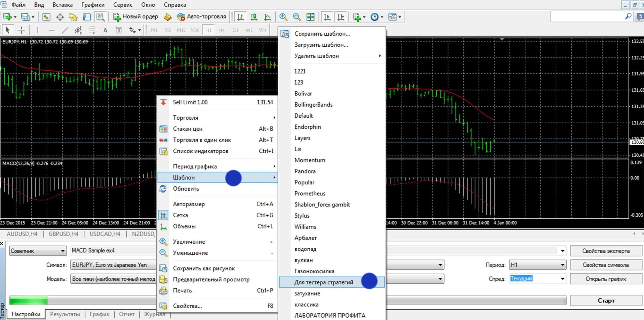Screen dimensions: 644x320
Task: Select the Crosshair tool
Action: coord(21,30)
